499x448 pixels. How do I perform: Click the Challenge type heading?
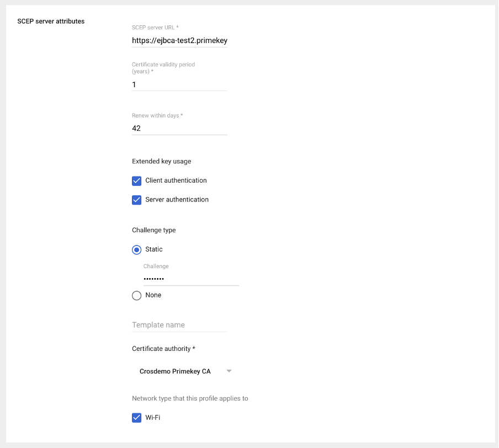coord(154,230)
